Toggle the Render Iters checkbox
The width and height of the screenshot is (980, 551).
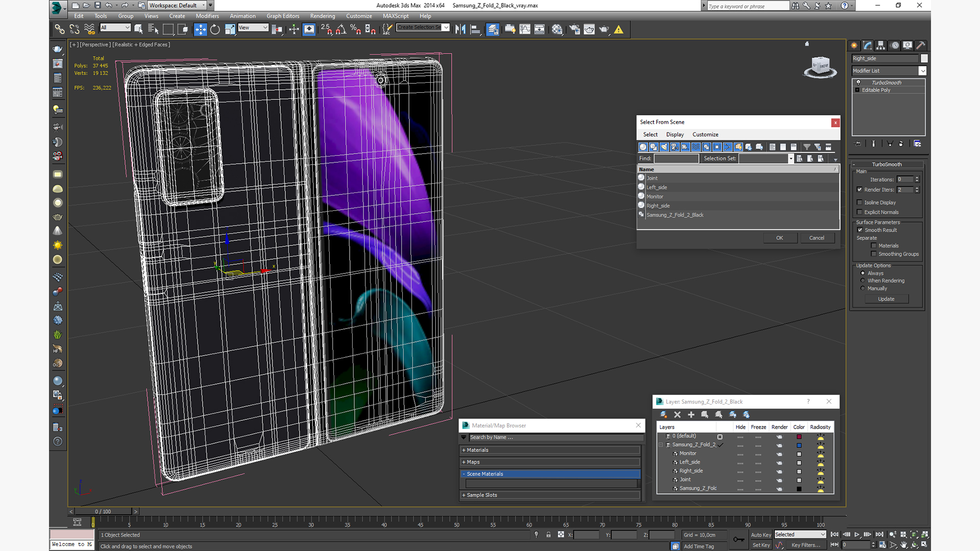pyautogui.click(x=860, y=190)
